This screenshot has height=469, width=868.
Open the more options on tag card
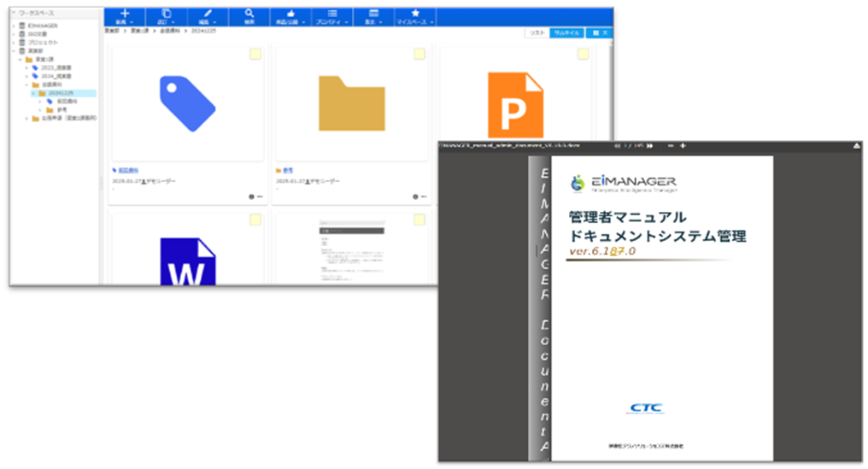pyautogui.click(x=260, y=196)
